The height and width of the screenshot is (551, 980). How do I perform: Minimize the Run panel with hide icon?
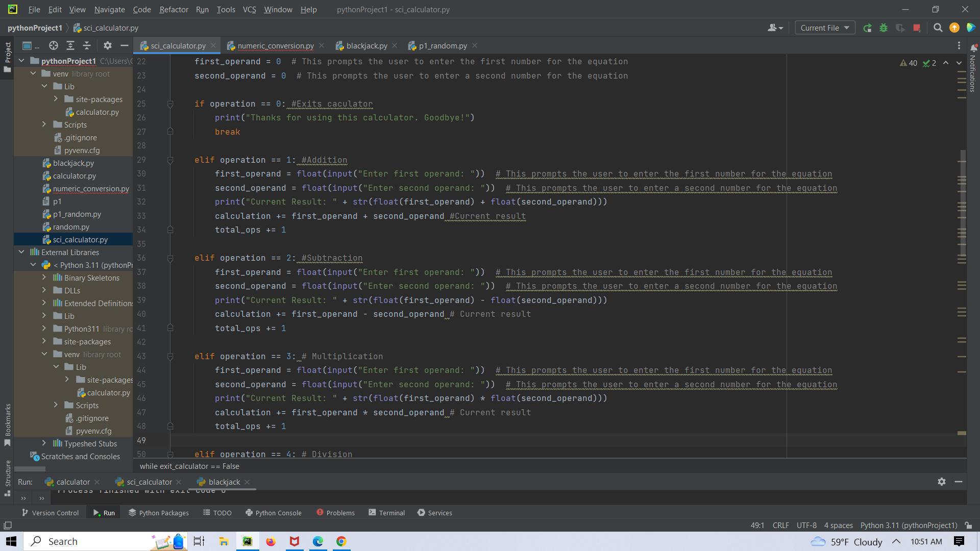959,482
